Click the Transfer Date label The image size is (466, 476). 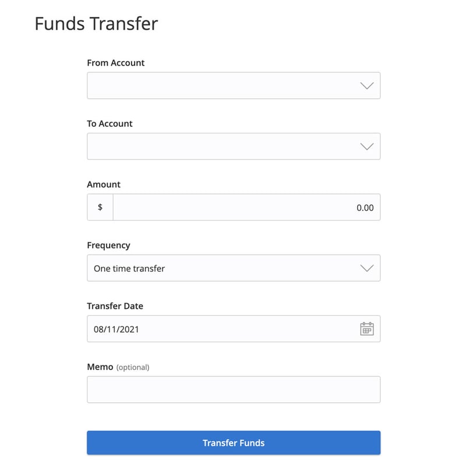point(115,306)
